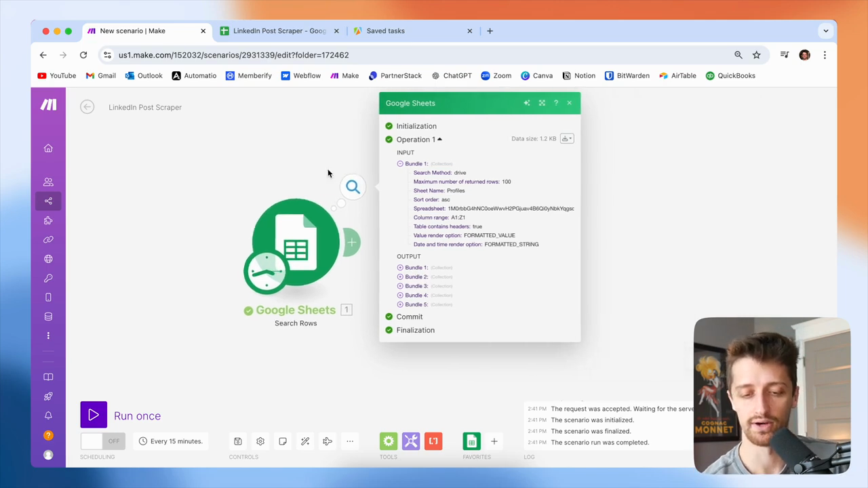Click the clock schedule icon on the module

tap(267, 272)
